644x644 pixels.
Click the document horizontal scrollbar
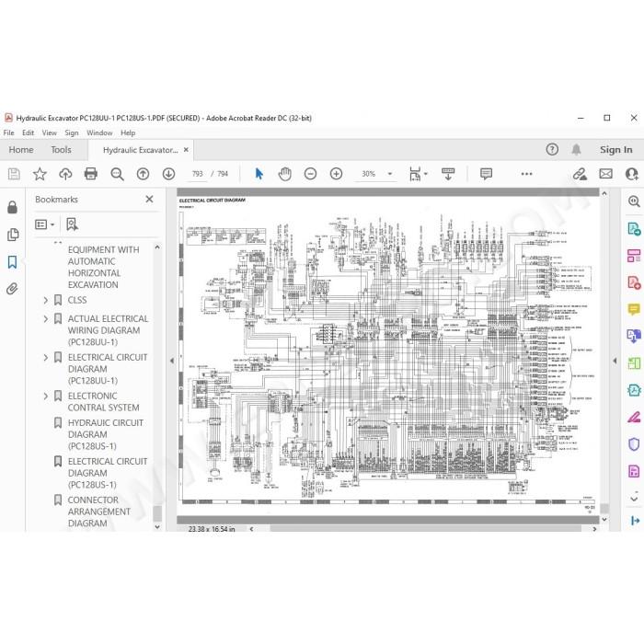click(x=425, y=529)
